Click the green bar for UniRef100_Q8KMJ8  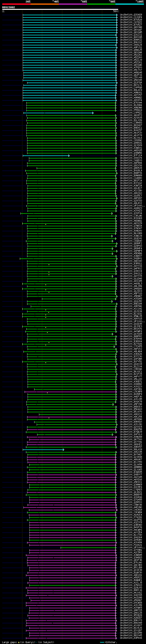pos(77,168)
